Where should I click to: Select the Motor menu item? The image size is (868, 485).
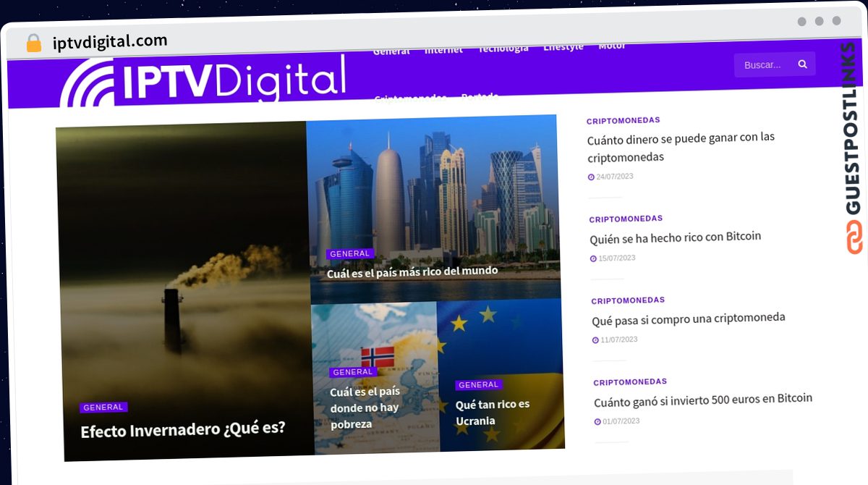point(612,46)
